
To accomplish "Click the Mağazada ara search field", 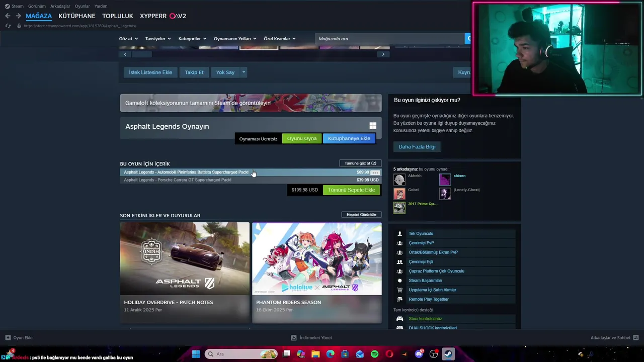I will tap(390, 39).
